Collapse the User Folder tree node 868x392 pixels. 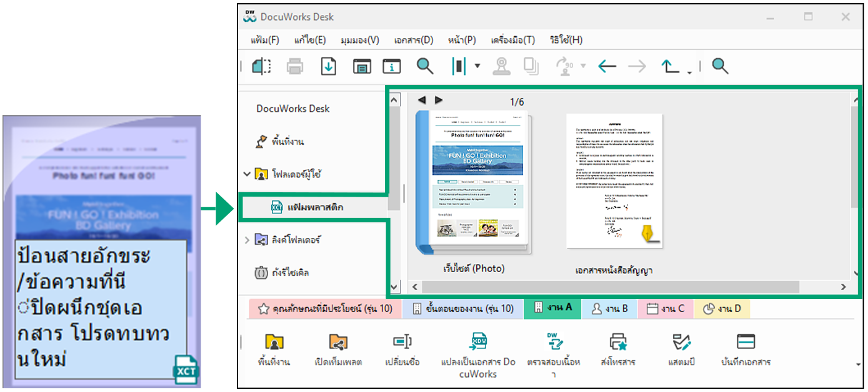point(247,174)
